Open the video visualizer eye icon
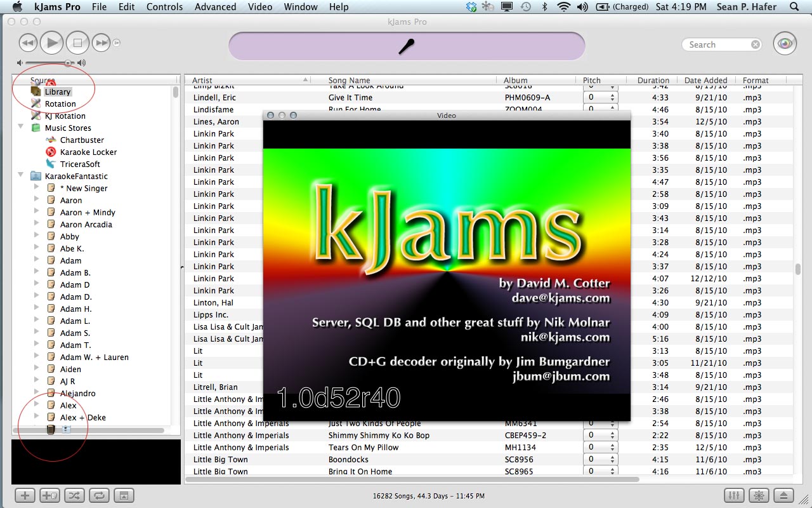The width and height of the screenshot is (812, 508). [x=785, y=44]
